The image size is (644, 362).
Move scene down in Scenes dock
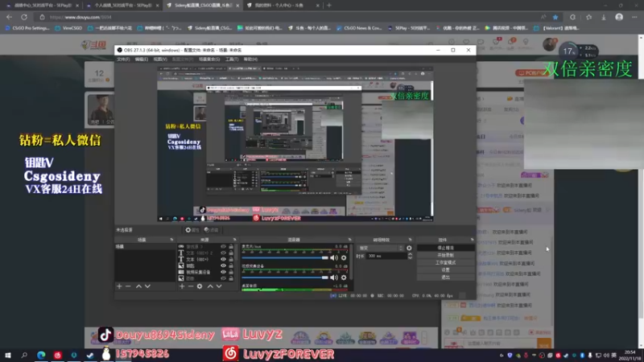pos(147,286)
